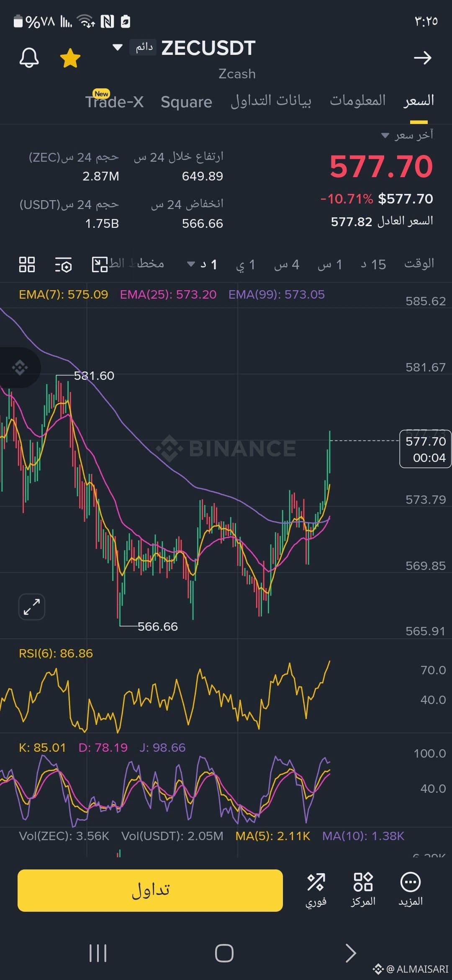452x980 pixels.
Task: Select the 4 س interval
Action: tap(287, 265)
